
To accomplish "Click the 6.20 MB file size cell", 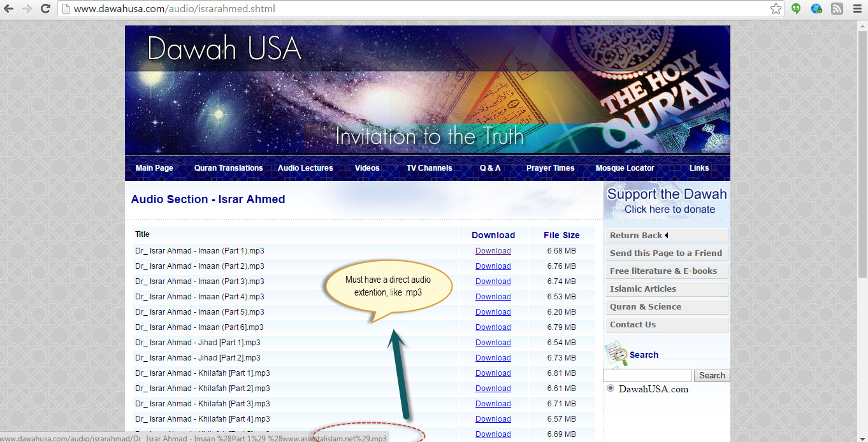I will coord(561,312).
